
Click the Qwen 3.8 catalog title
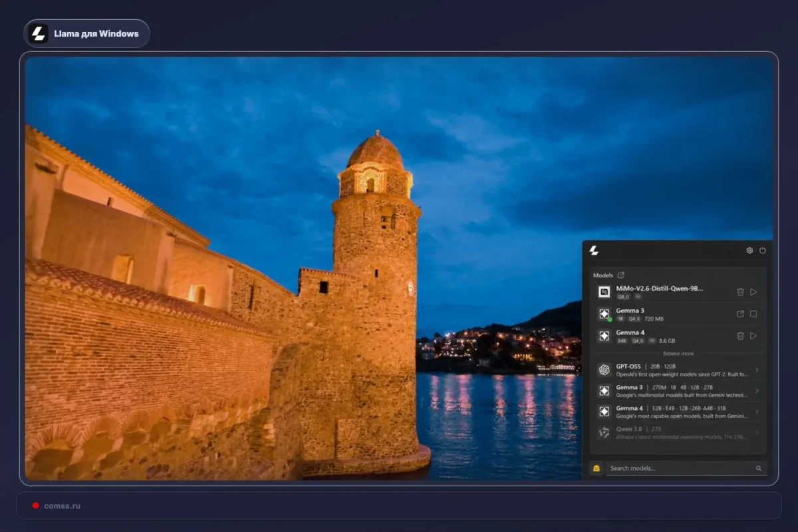click(630, 429)
